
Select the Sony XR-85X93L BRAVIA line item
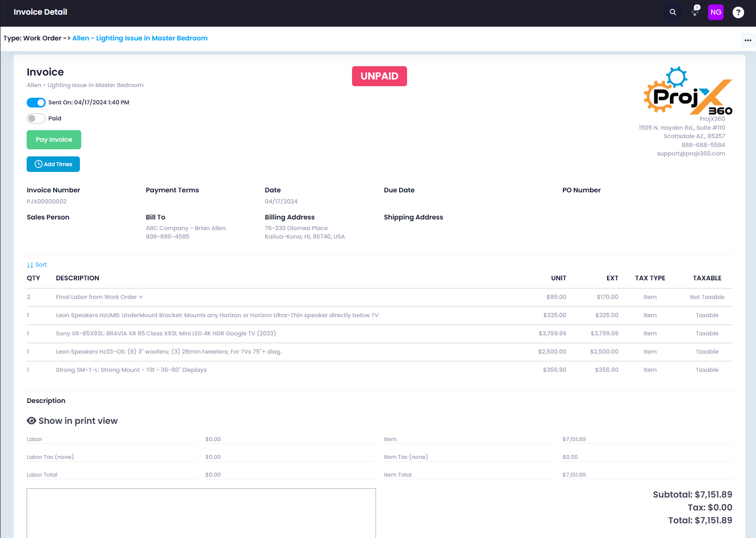380,334
